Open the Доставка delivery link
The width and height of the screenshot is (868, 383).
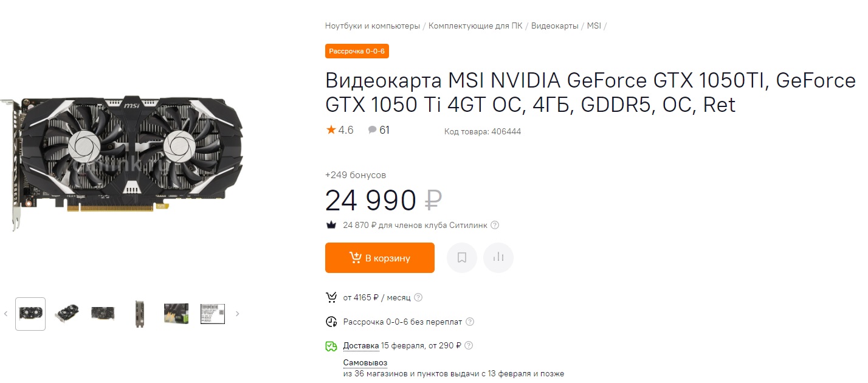[x=360, y=345]
